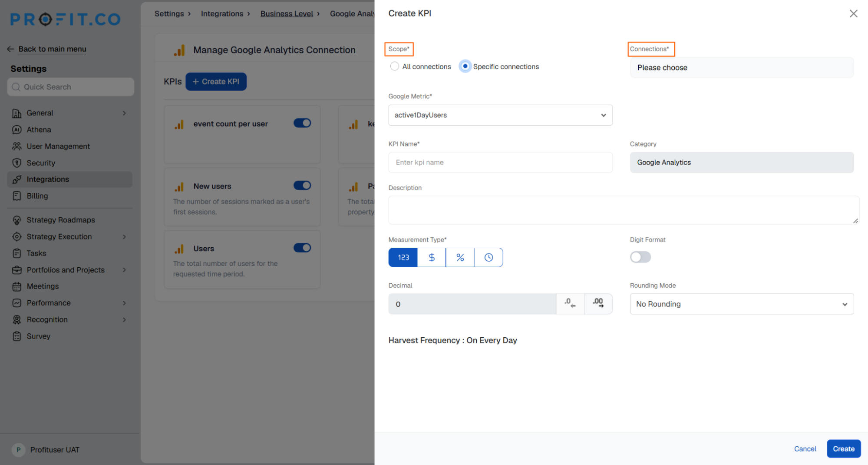Click the Cancel link
Viewport: 868px width, 465px height.
[x=805, y=449]
